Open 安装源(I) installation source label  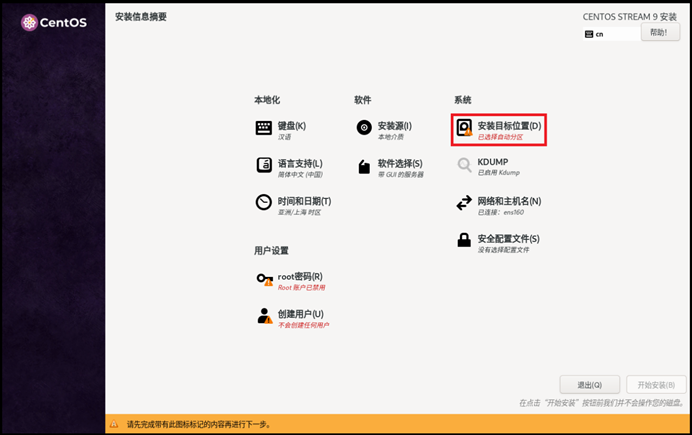click(x=395, y=126)
